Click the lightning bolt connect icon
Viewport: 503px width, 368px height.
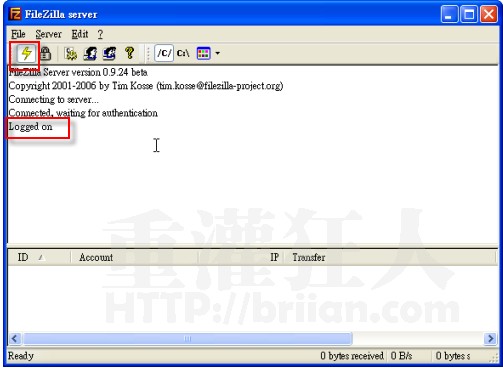tap(26, 53)
